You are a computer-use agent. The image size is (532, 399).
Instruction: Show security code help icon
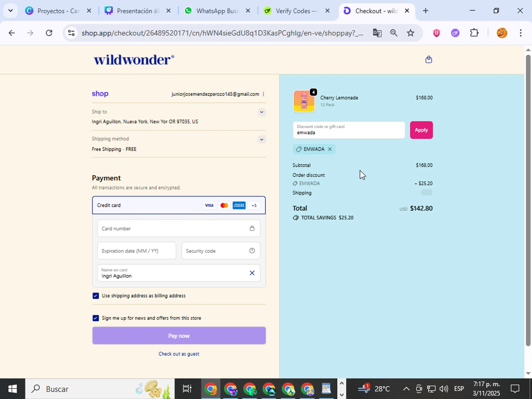[252, 251]
